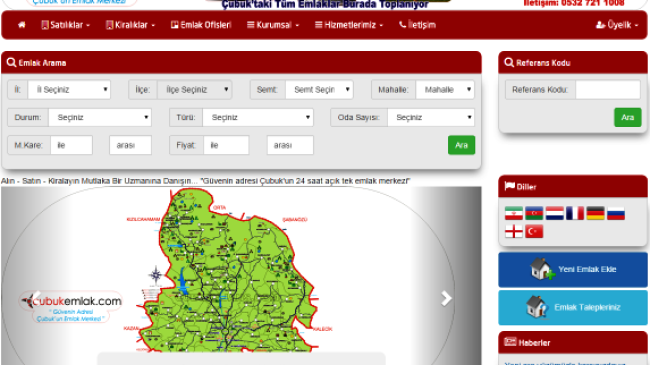Open Emlak Ofisleri page
Screen dimensions: 650x365
pos(201,25)
